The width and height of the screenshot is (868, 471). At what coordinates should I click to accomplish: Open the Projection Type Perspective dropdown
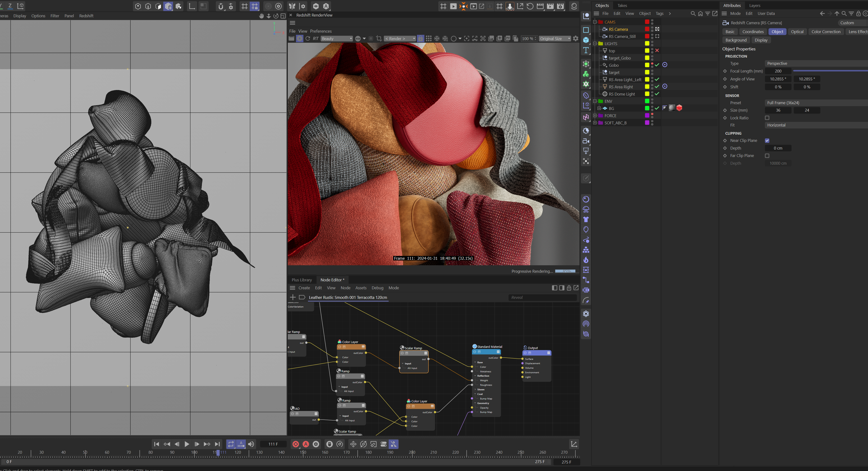pyautogui.click(x=816, y=63)
